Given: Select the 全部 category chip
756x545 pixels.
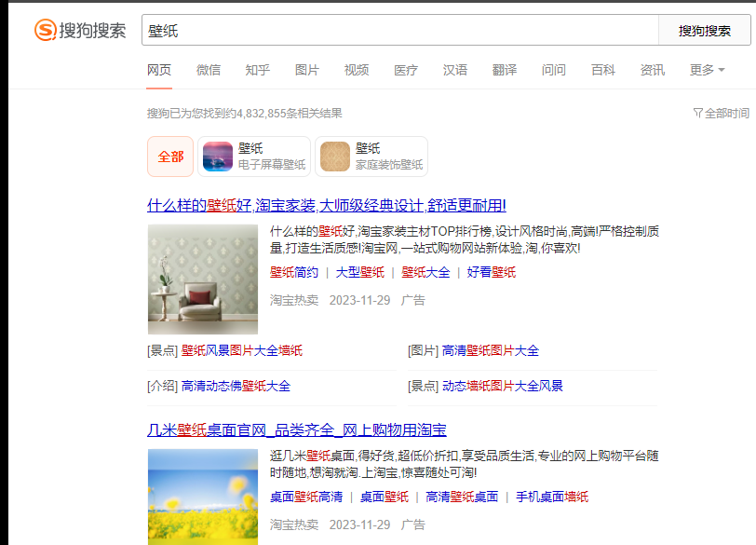Looking at the screenshot, I should coord(170,157).
